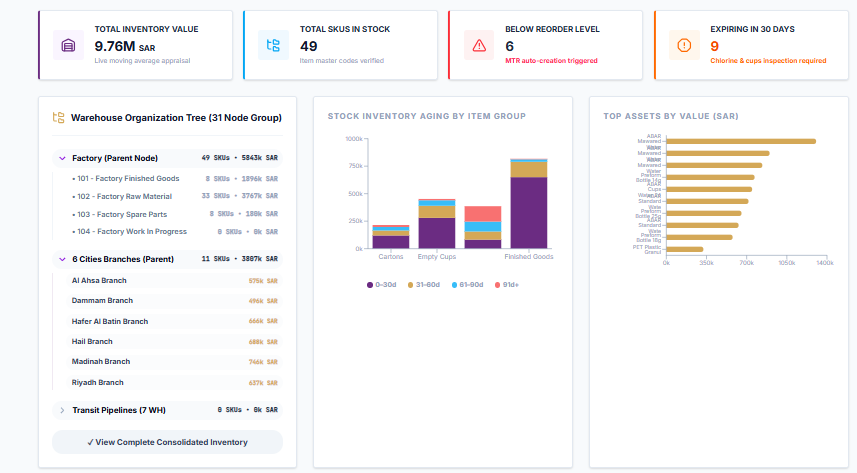Image resolution: width=857 pixels, height=473 pixels.
Task: Open the Riyadh Branch row
Action: (x=172, y=382)
